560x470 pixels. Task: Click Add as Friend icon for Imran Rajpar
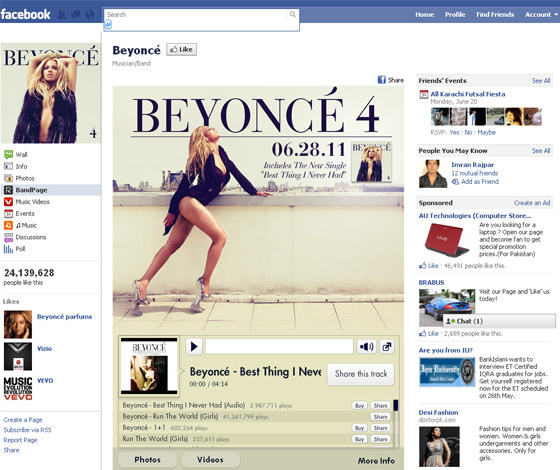tap(455, 181)
